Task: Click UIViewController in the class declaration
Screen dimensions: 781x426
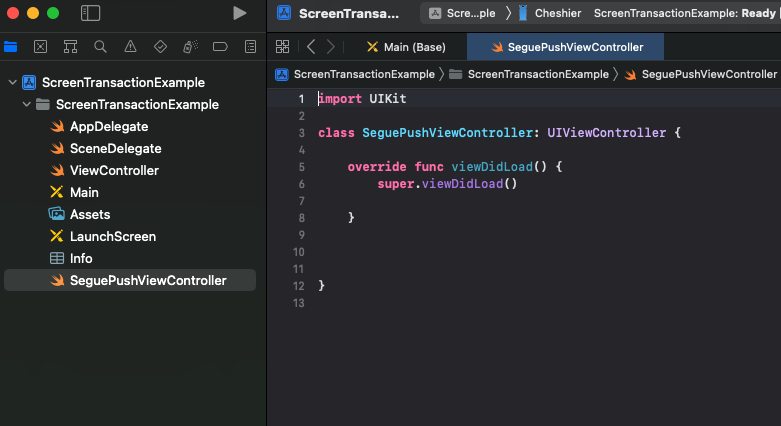Action: pos(606,133)
